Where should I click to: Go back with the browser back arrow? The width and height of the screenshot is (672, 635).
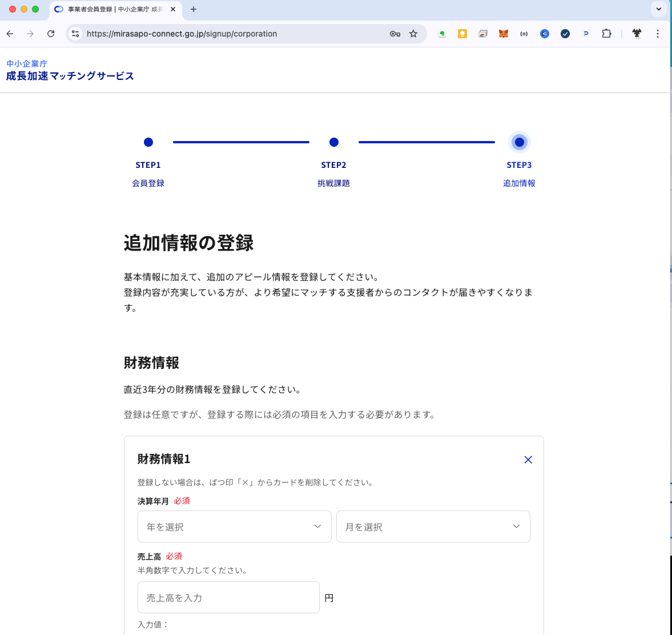pyautogui.click(x=10, y=34)
